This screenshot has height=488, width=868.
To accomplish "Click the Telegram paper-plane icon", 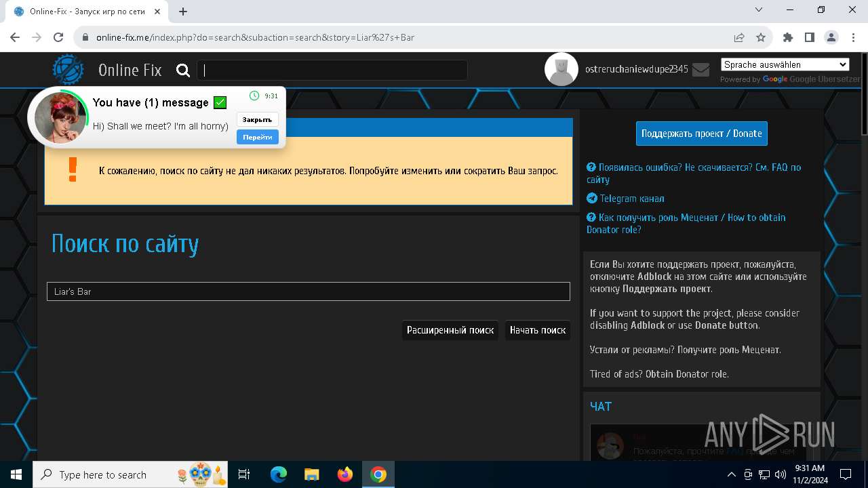I will click(x=592, y=199).
